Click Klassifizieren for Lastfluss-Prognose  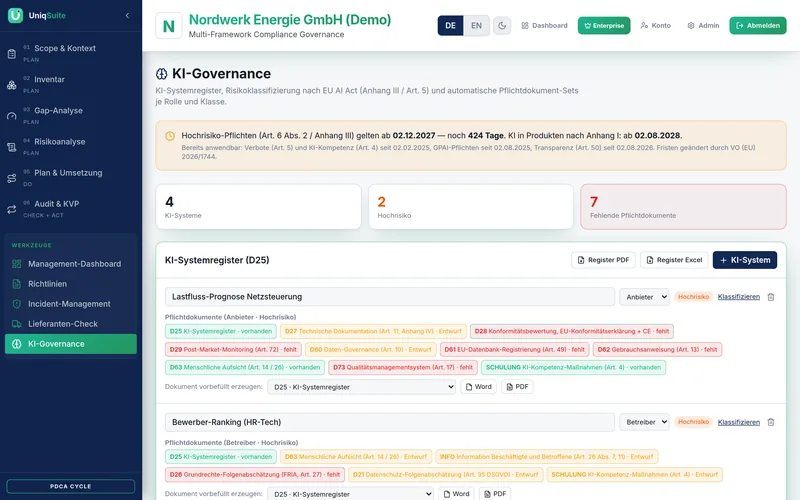(x=738, y=296)
